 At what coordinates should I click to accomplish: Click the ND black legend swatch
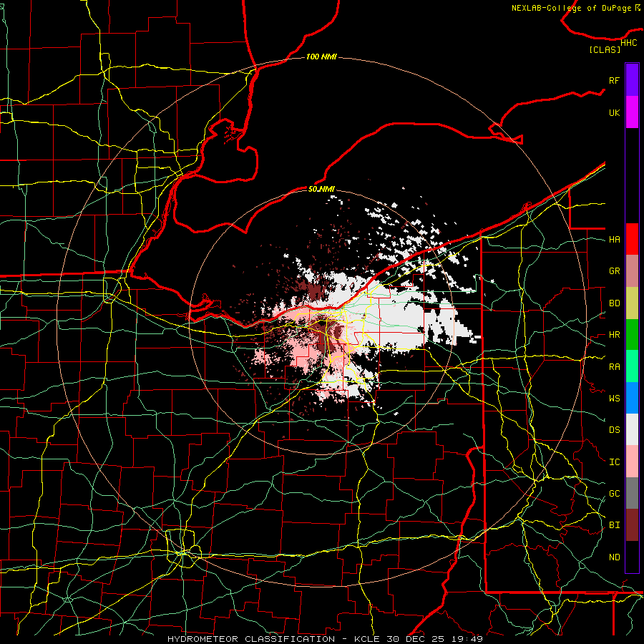click(x=632, y=557)
